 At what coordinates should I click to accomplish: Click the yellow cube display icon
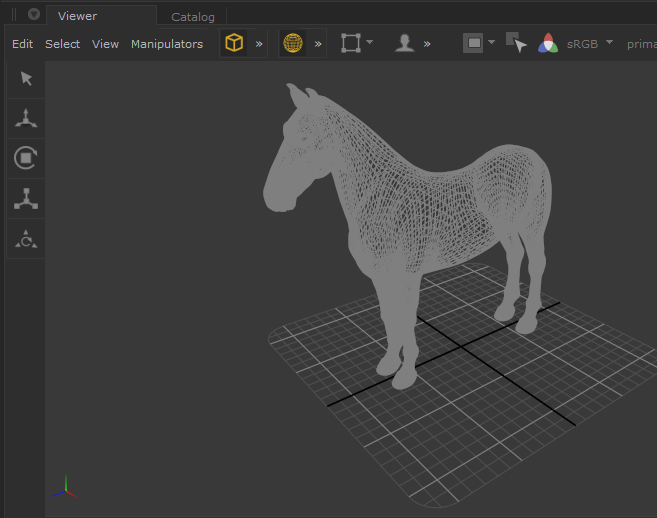point(234,43)
